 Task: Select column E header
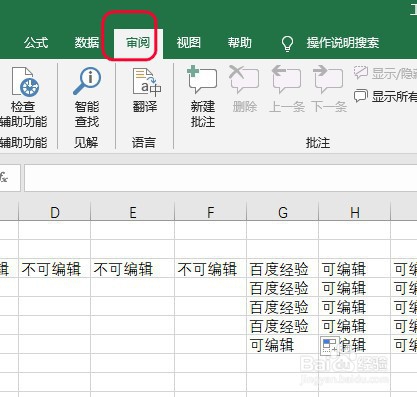(x=133, y=212)
